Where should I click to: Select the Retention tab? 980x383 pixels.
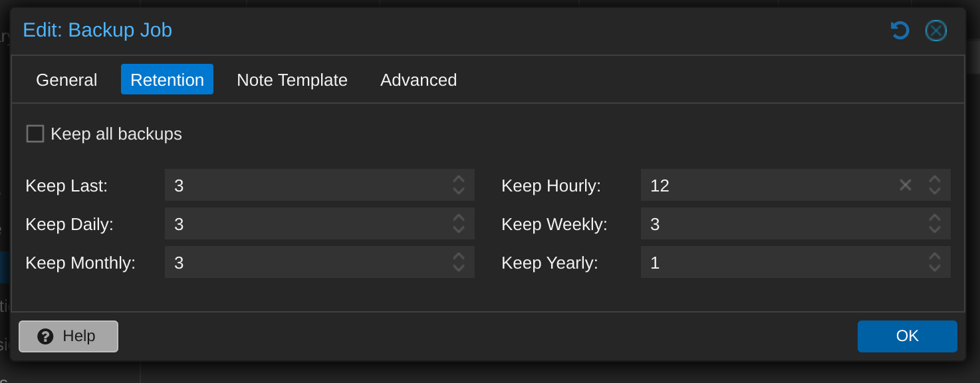pyautogui.click(x=167, y=80)
